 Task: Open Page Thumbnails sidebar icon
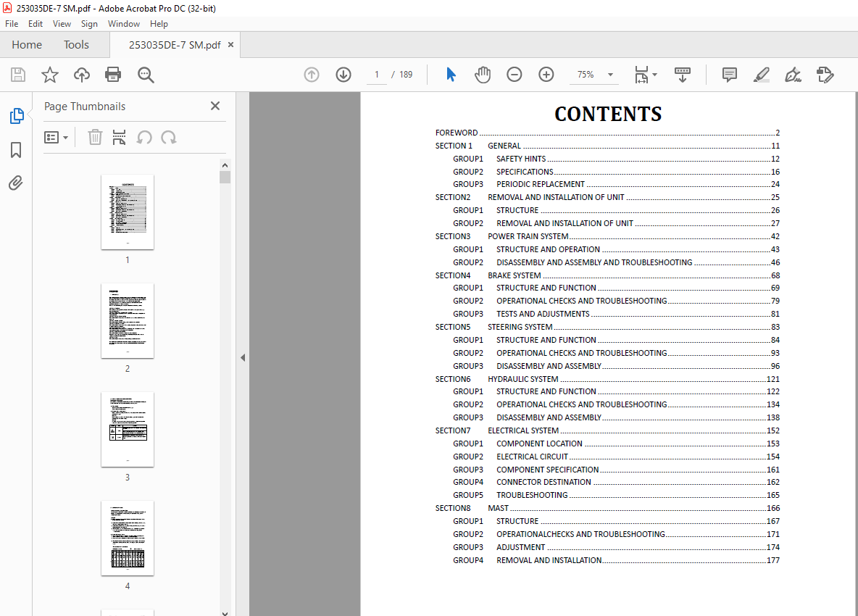tap(17, 116)
